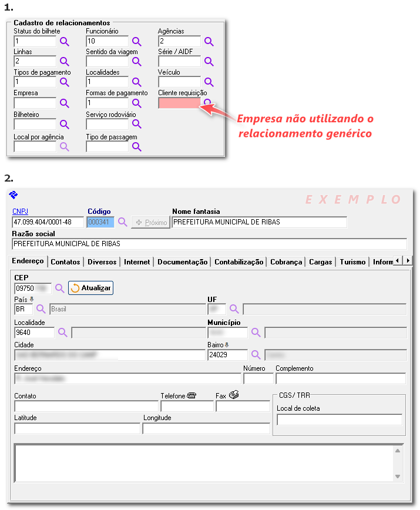
Task: Open Tipos de pagamento lookup icon
Action: tap(65, 82)
